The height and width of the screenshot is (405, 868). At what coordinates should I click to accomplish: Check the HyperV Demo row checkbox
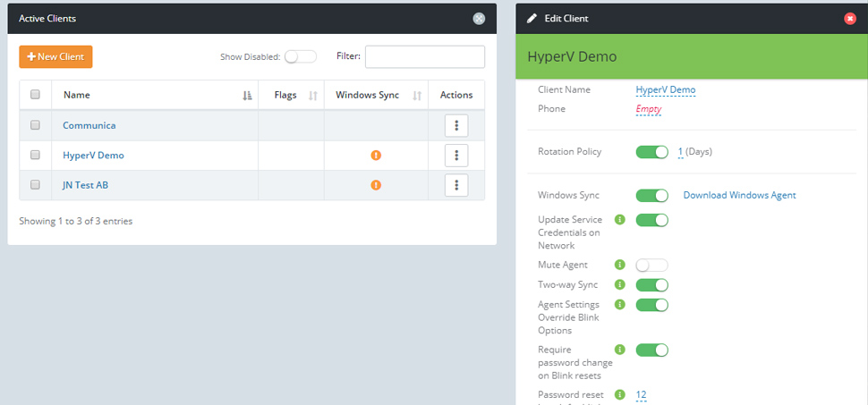tap(36, 155)
